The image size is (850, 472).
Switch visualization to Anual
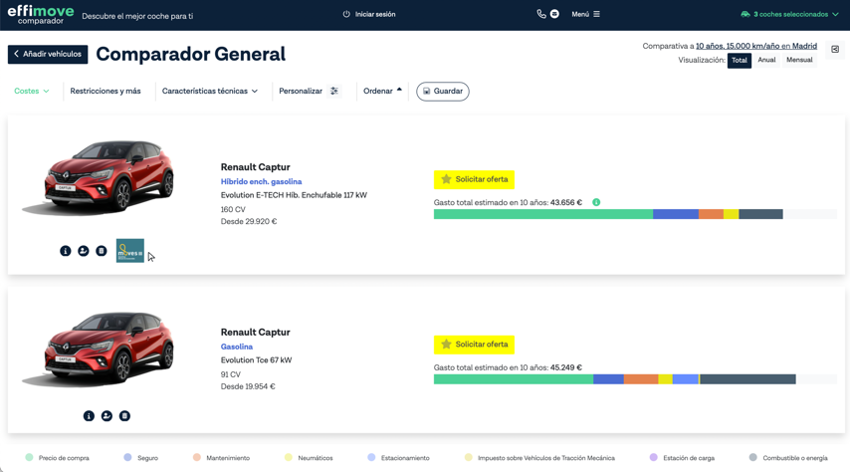(766, 60)
